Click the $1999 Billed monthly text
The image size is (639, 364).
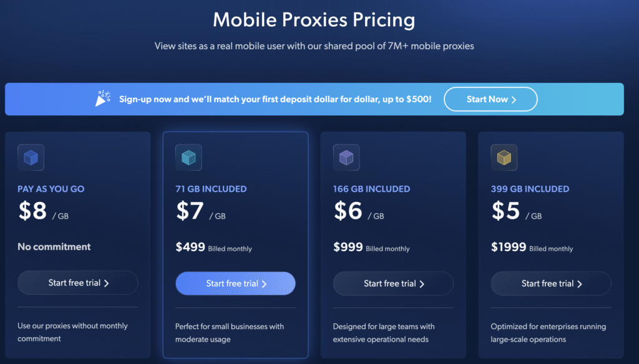[532, 247]
